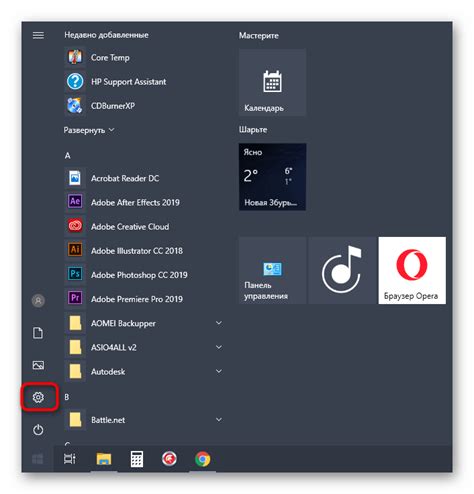Open the Pictures icon in the sidebar
474x494 pixels.
(x=38, y=365)
